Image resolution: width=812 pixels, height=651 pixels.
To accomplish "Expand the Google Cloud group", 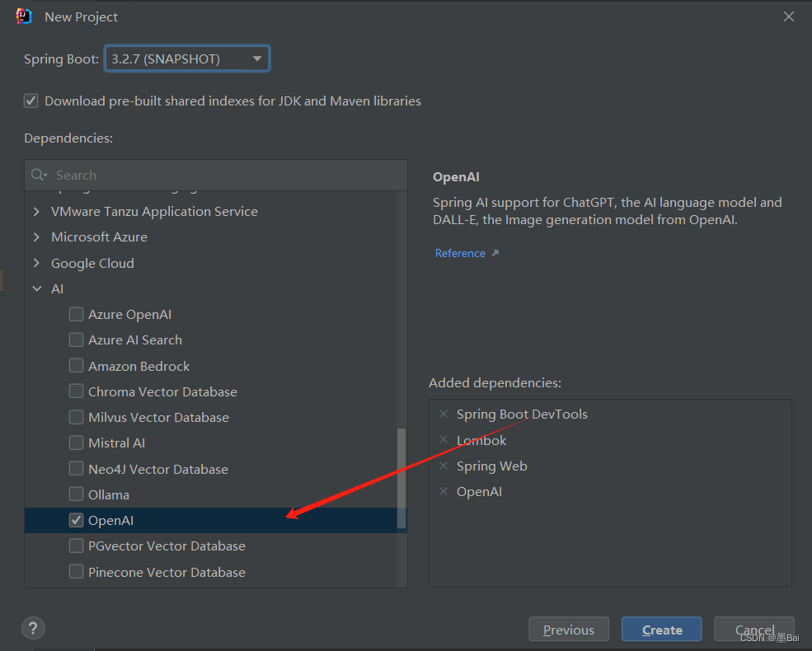I will pyautogui.click(x=36, y=263).
